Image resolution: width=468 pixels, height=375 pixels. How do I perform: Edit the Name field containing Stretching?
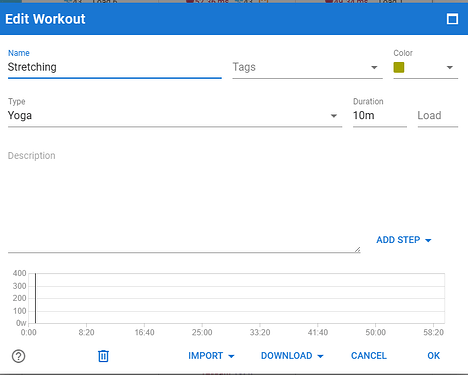(x=115, y=67)
